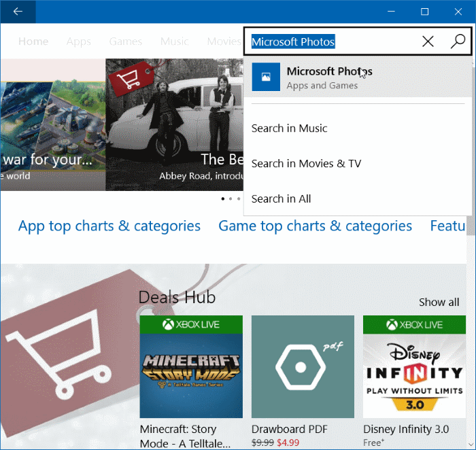Open The Beatles Abbey Road banner
Screen dimensions: 476x450
coord(175,124)
